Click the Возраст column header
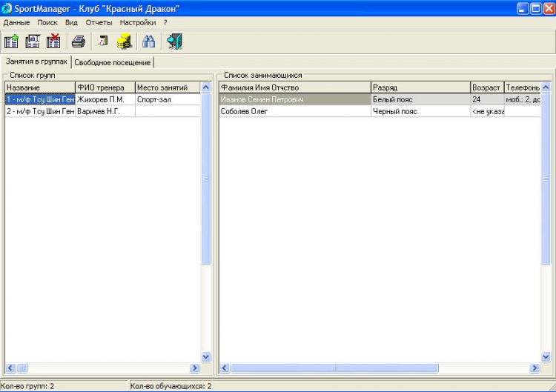Screen dimensions: 556x392 [487, 87]
